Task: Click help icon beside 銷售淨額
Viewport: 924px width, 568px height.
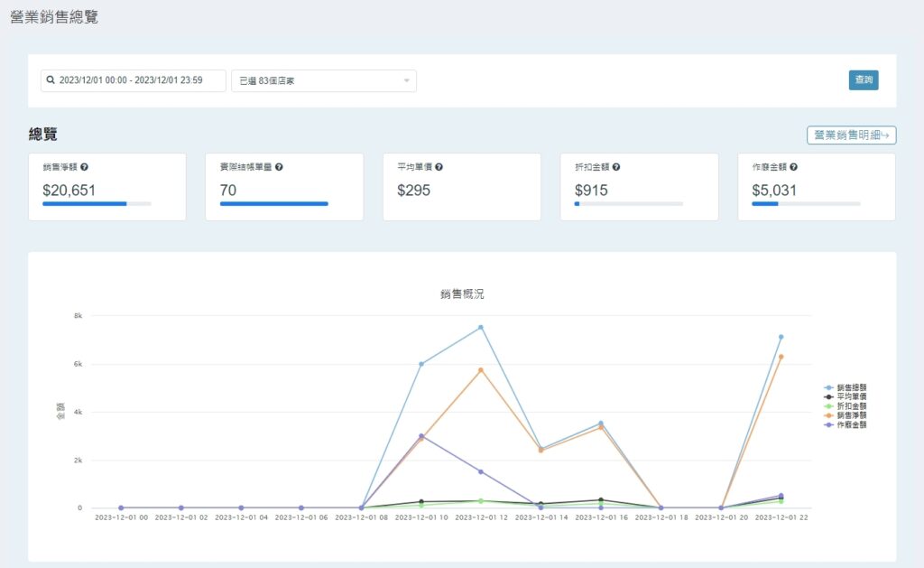Action: pyautogui.click(x=85, y=167)
